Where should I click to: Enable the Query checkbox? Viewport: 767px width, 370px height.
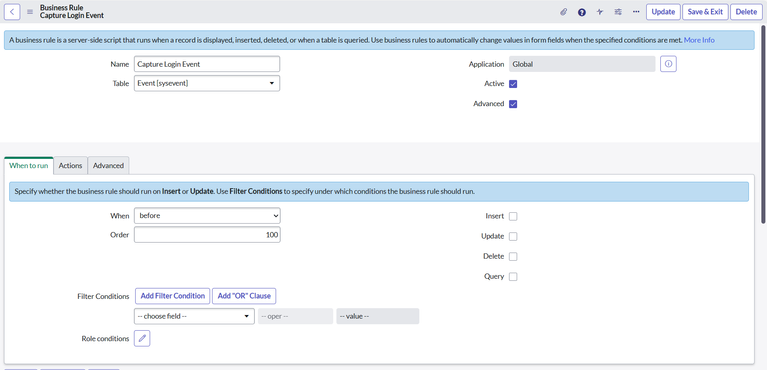513,277
